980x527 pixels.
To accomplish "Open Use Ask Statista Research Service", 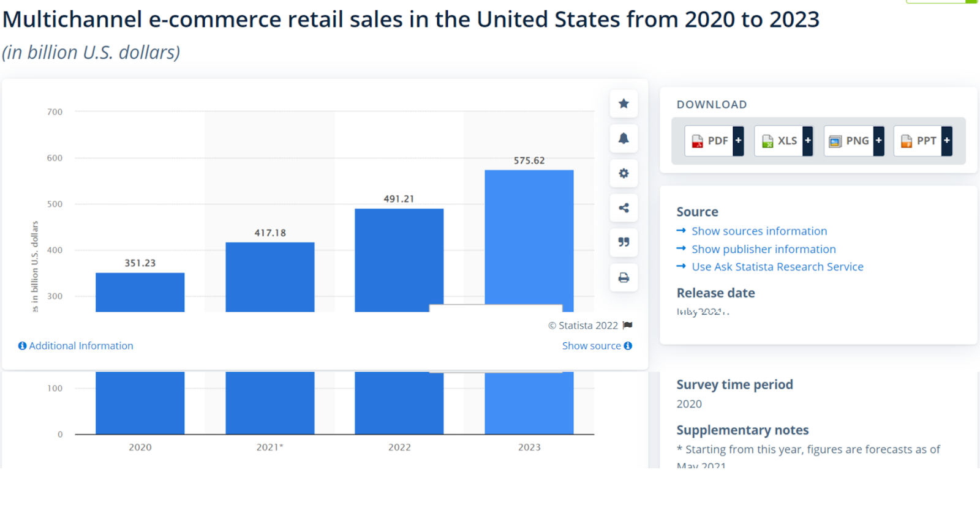I will tap(777, 267).
